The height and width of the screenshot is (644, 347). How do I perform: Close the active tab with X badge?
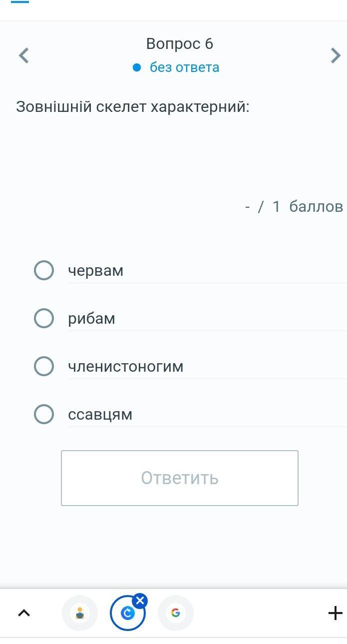click(140, 601)
